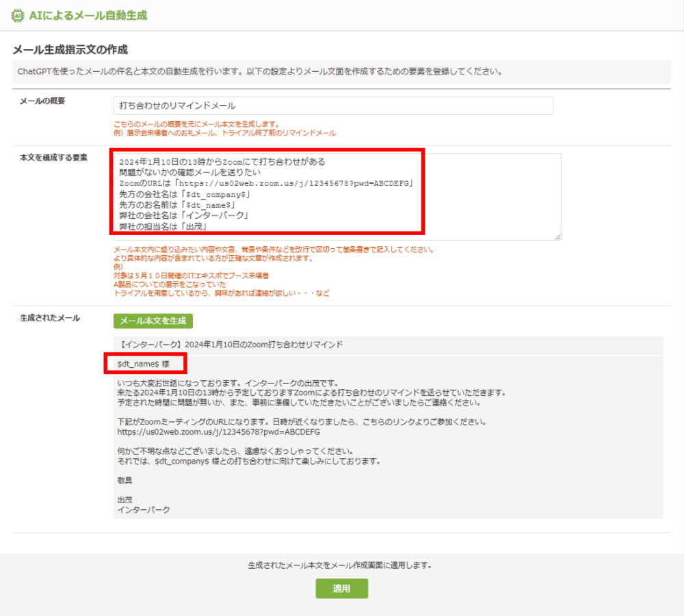
Task: Click the text area resize handle
Action: (557, 237)
